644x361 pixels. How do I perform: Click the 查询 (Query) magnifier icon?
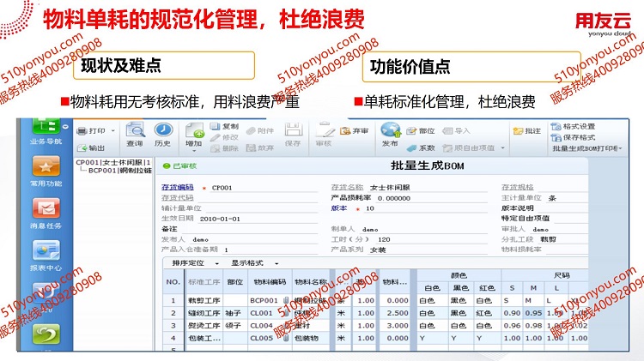tap(135, 130)
